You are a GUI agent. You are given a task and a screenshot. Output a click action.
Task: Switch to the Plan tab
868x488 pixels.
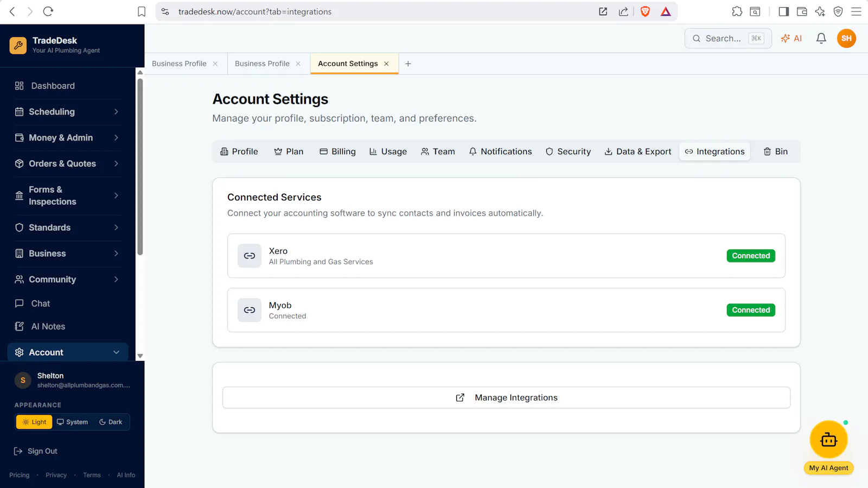point(289,151)
